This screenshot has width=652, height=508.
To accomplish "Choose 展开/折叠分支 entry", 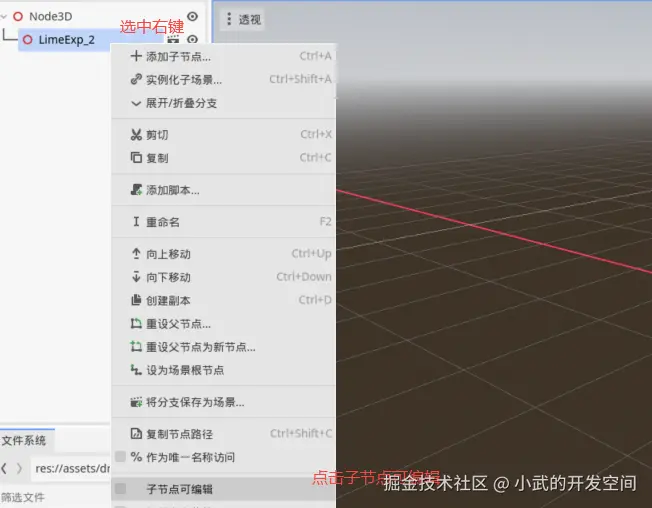I will tap(223, 103).
